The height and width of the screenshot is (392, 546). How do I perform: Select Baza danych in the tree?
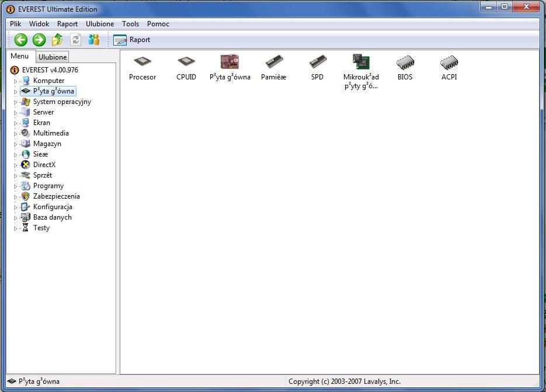(x=52, y=217)
